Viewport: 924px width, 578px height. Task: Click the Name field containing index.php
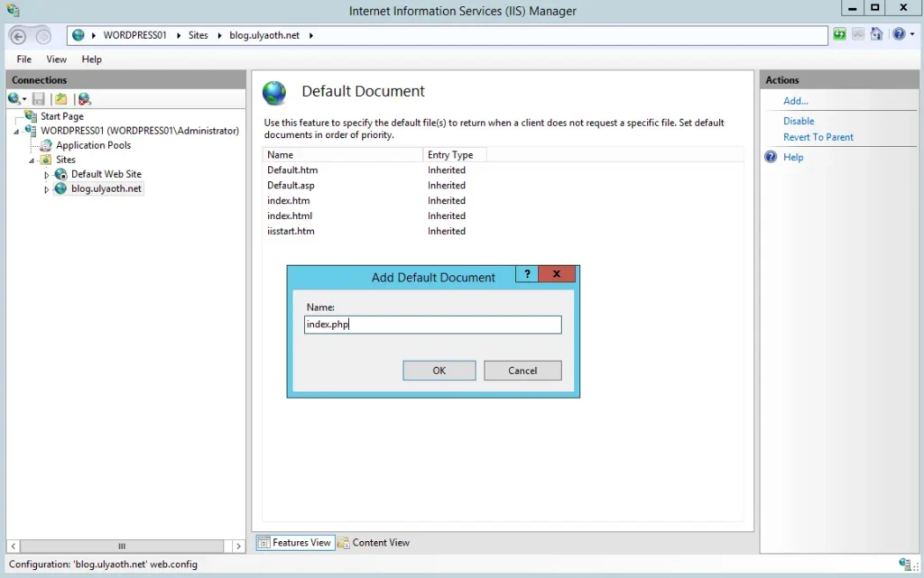[432, 325]
